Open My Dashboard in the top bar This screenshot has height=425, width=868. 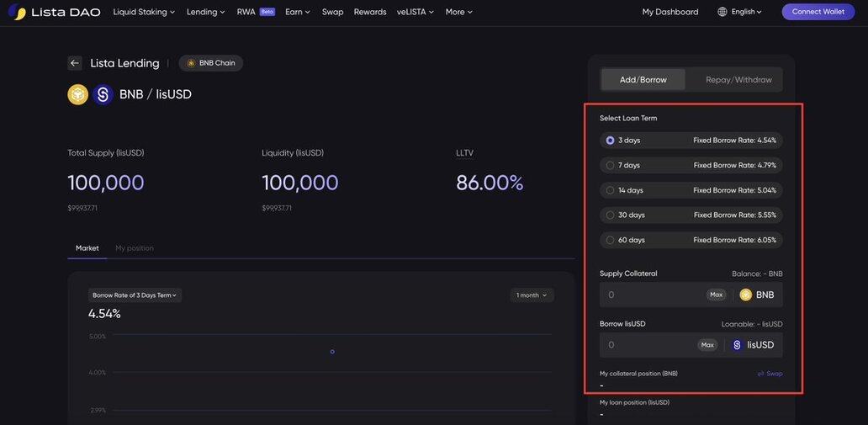[x=670, y=12]
